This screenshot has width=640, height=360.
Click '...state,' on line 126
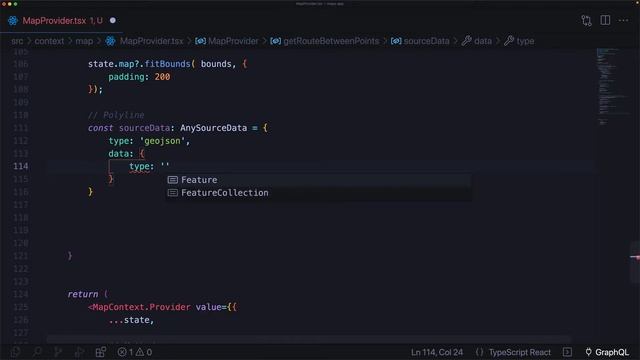click(131, 320)
